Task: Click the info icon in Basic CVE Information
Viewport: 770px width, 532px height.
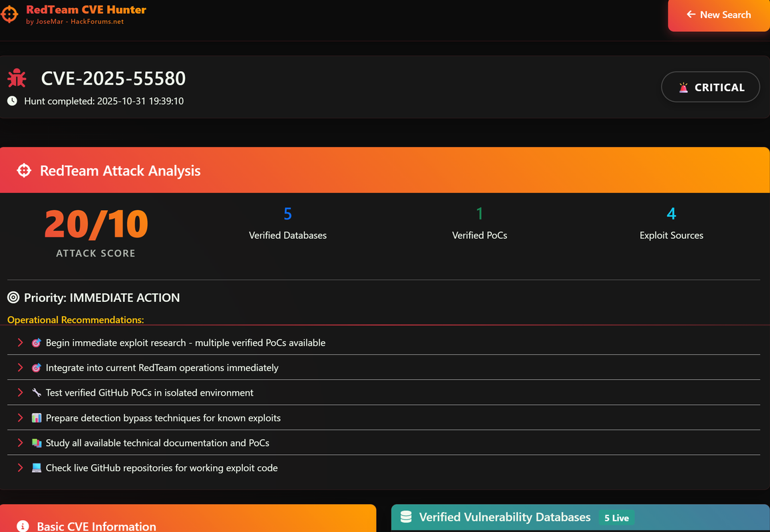Action: click(23, 526)
